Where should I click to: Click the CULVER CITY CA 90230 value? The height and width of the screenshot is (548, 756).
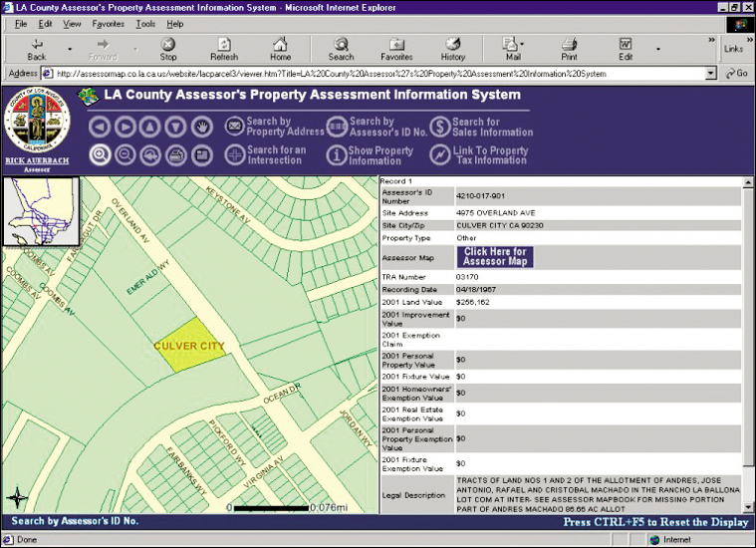(499, 225)
